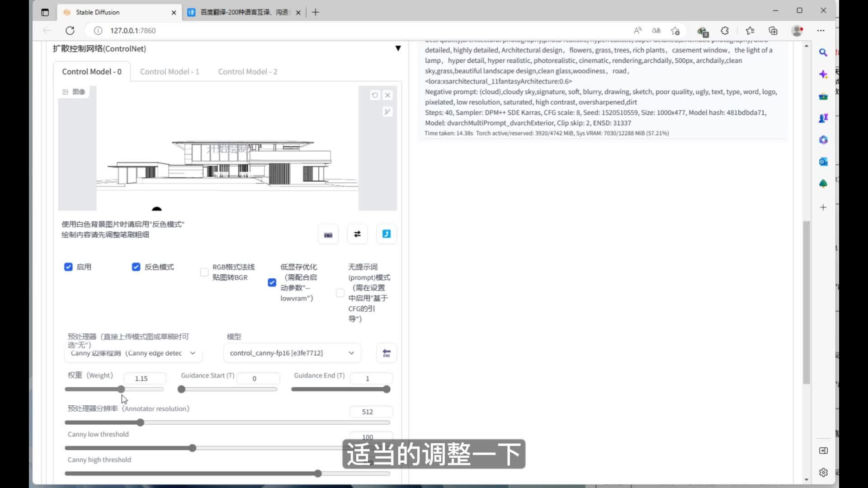Click the webcam camera icon button
This screenshot has width=868, height=488.
point(328,235)
